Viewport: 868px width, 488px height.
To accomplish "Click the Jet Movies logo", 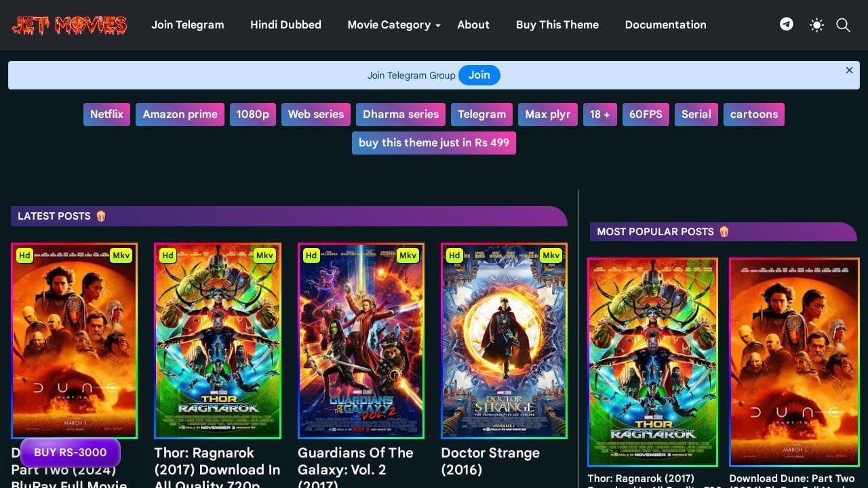I will (70, 24).
